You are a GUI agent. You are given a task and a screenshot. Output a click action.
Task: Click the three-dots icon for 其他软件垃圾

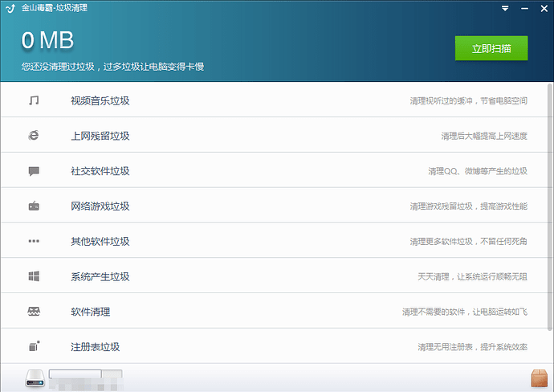point(34,241)
